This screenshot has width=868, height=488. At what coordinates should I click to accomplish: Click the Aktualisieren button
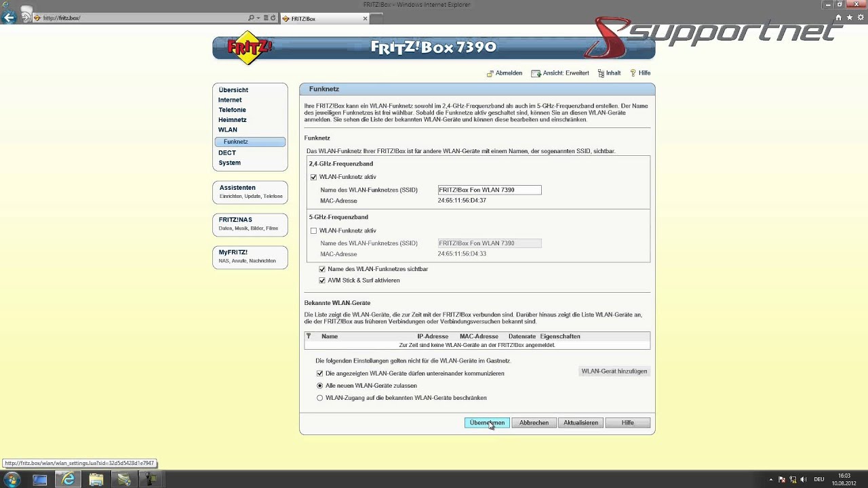pyautogui.click(x=580, y=423)
